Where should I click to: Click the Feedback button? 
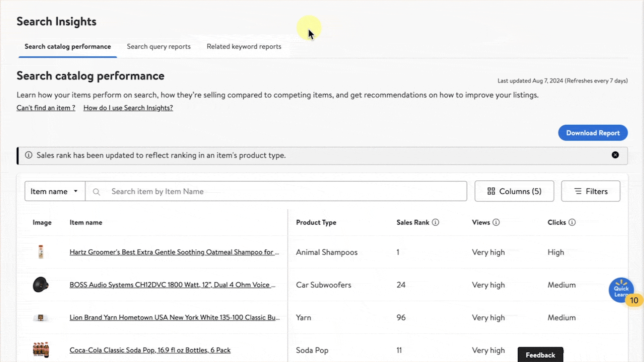pyautogui.click(x=540, y=355)
